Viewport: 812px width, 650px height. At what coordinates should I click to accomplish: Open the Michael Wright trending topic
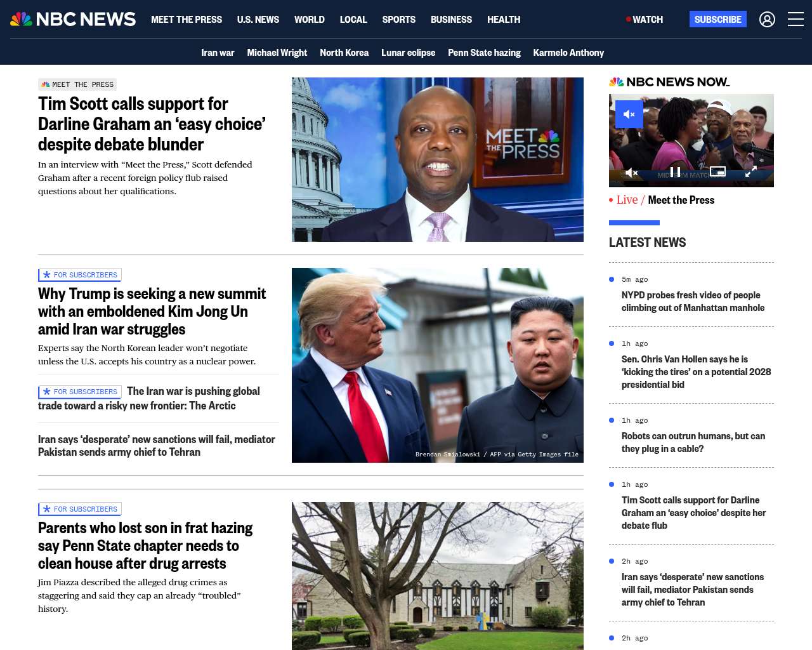coord(277,53)
